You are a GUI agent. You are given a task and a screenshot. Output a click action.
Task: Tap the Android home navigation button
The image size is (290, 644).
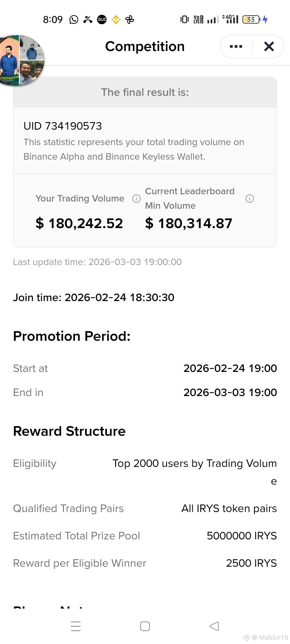pos(145,626)
